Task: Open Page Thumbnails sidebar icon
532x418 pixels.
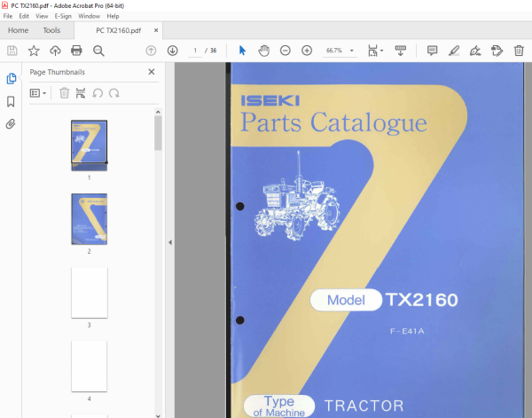Action: pos(12,78)
